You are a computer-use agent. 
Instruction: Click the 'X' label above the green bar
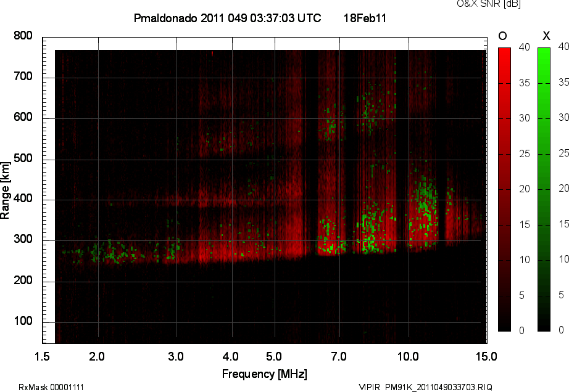click(x=546, y=36)
